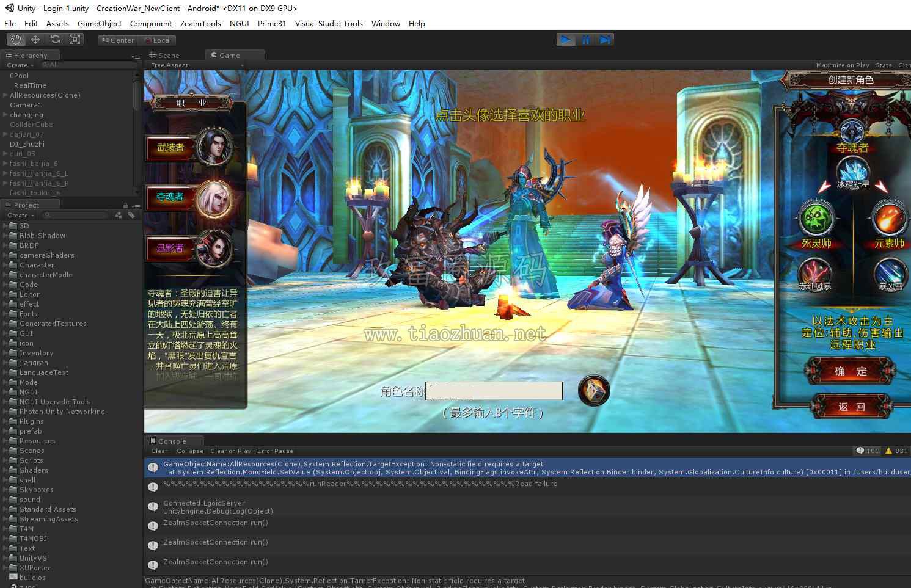This screenshot has height=588, width=911.
Task: Toggle info message filter showing 101
Action: coord(868,451)
